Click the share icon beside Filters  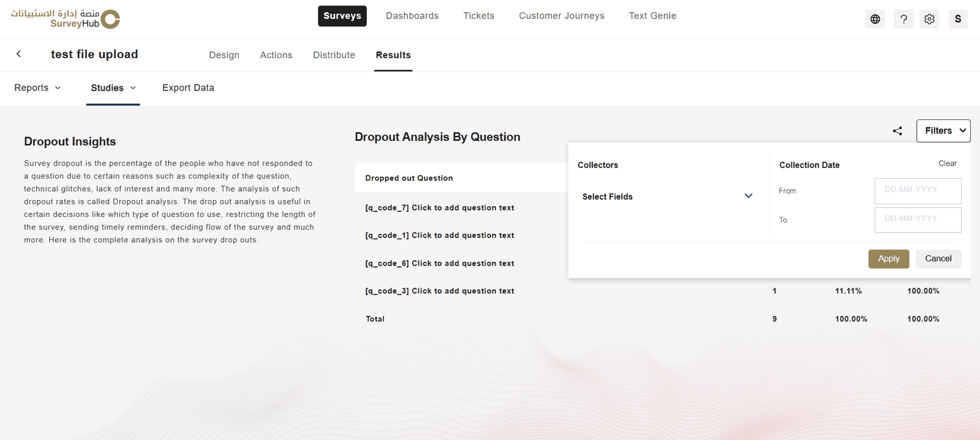coord(897,130)
